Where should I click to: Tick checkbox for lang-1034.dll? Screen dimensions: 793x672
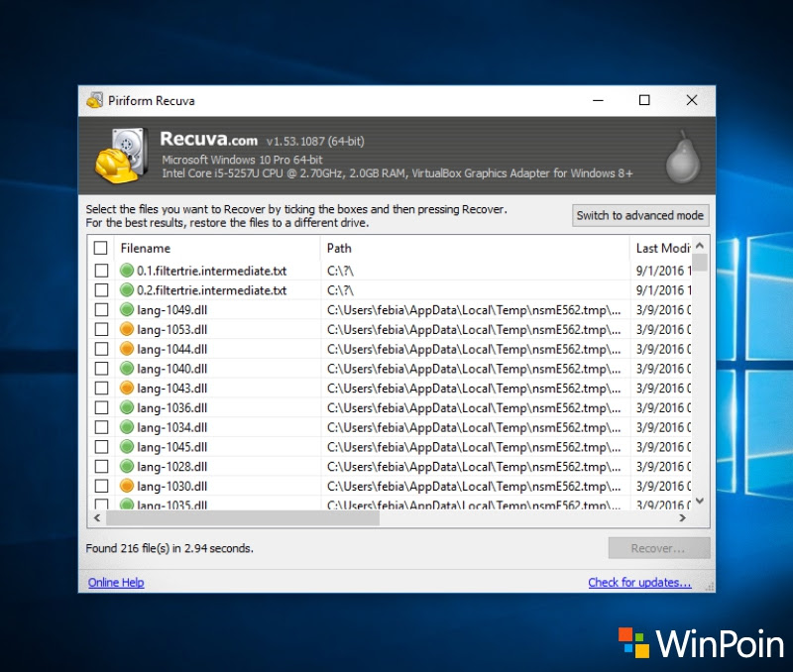tap(101, 427)
